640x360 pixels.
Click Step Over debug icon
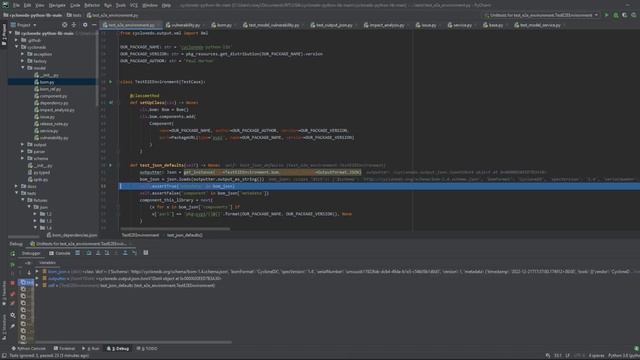pyautogui.click(x=89, y=253)
